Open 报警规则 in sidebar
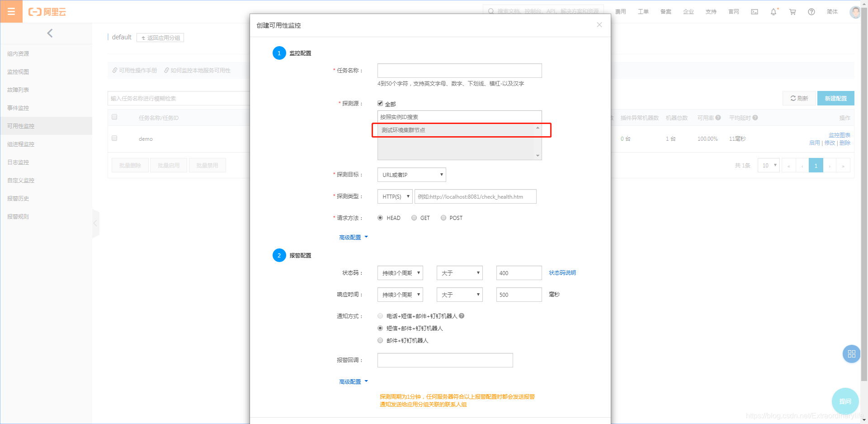The height and width of the screenshot is (424, 868). coord(18,216)
